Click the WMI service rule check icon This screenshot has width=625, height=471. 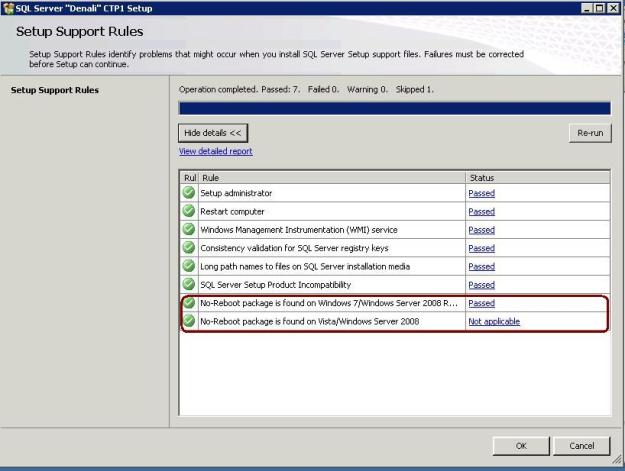189,229
